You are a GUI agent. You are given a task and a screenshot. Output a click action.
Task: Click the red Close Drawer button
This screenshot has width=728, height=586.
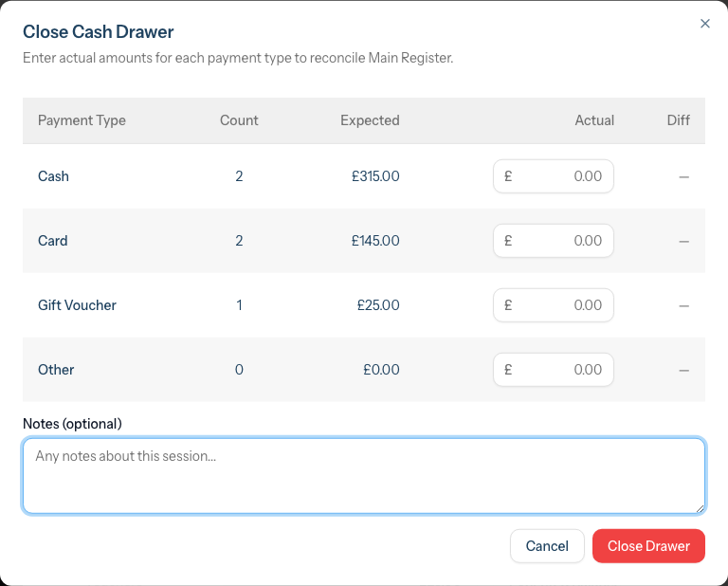point(648,546)
